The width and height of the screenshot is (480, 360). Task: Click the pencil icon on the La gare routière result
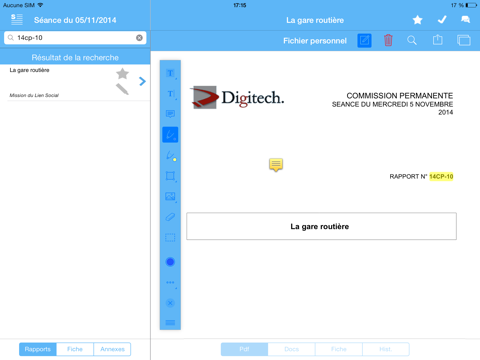tap(122, 89)
